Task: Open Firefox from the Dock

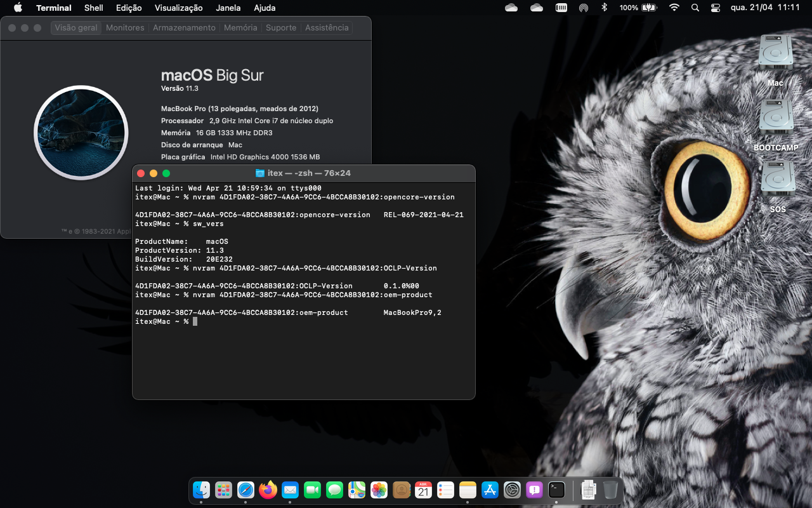Action: tap(268, 490)
